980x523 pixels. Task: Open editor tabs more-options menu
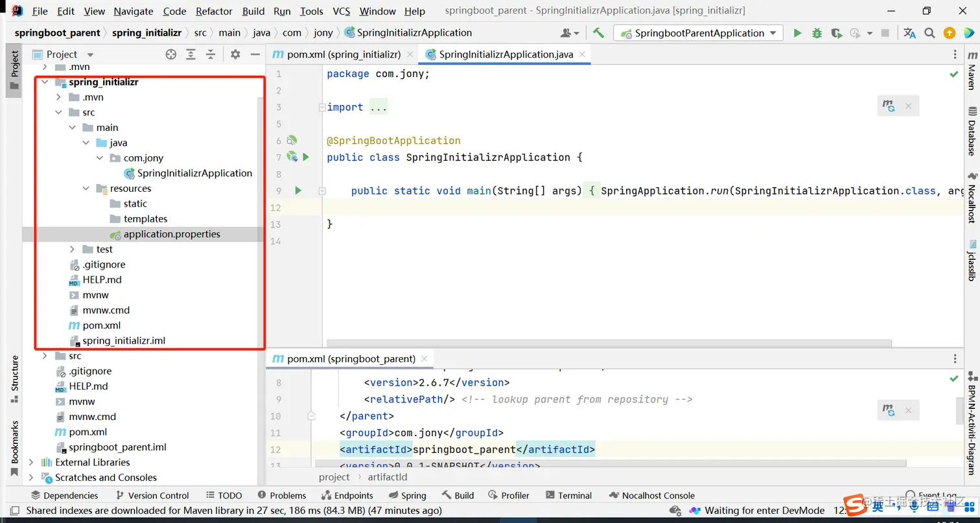pyautogui.click(x=955, y=54)
